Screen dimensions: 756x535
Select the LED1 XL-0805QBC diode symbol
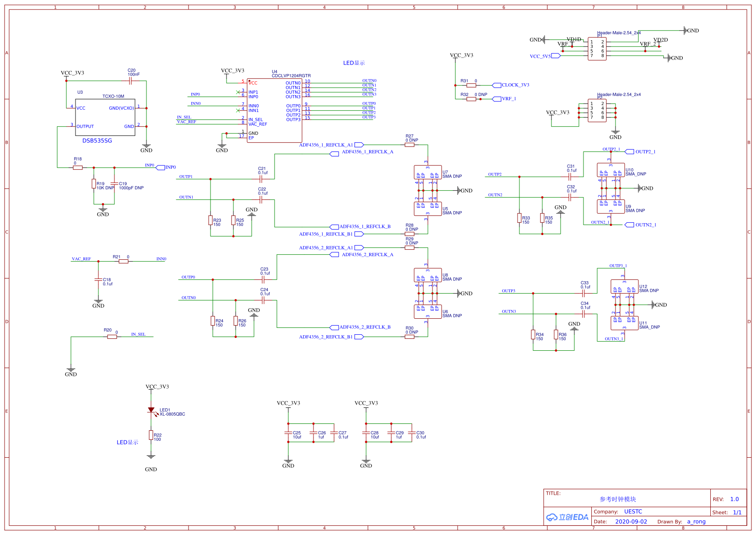point(151,410)
